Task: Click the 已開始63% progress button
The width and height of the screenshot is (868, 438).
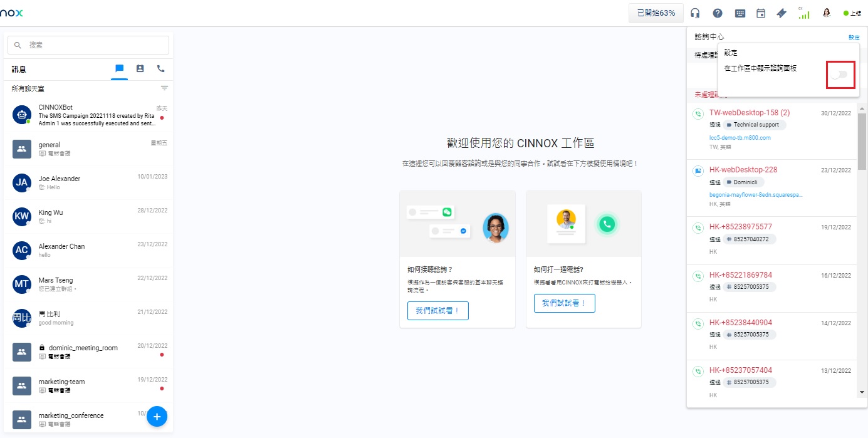Action: click(x=656, y=13)
